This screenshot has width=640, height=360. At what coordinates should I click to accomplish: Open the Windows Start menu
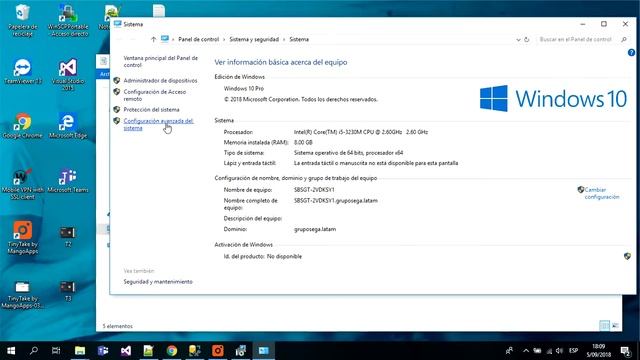click(x=11, y=351)
